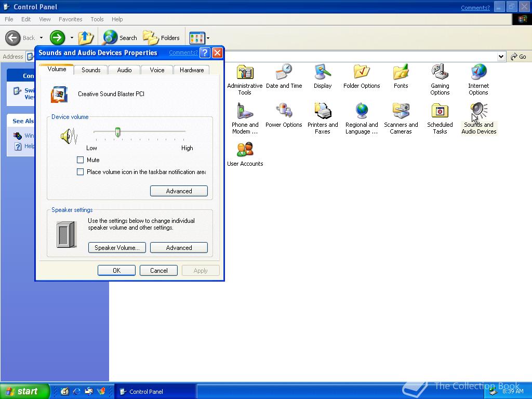Click Cancel in the properties dialog
The height and width of the screenshot is (399, 532).
click(158, 270)
